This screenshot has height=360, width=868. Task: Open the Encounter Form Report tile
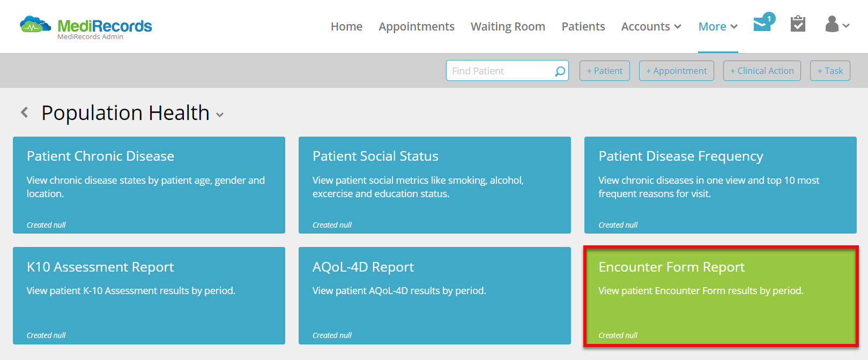(x=720, y=296)
